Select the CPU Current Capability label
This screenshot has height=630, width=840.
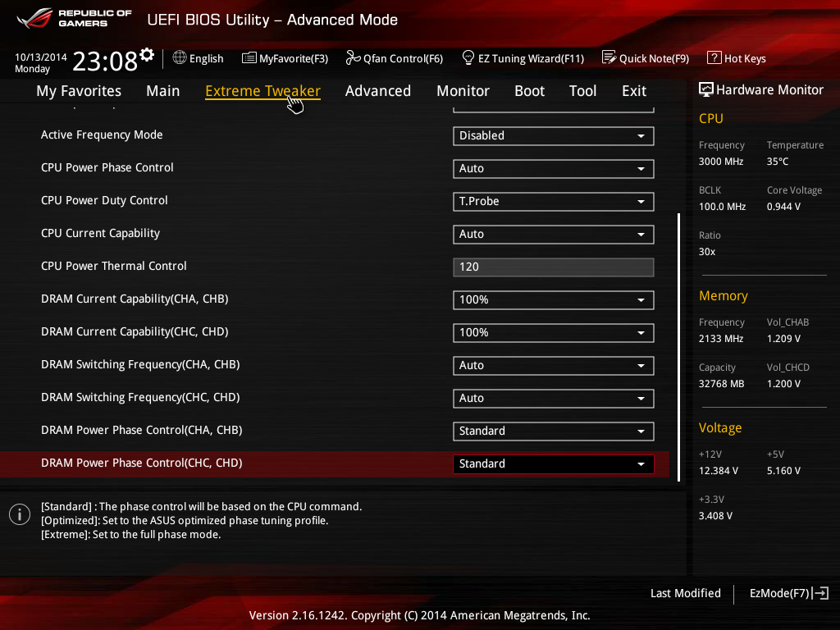tap(101, 233)
